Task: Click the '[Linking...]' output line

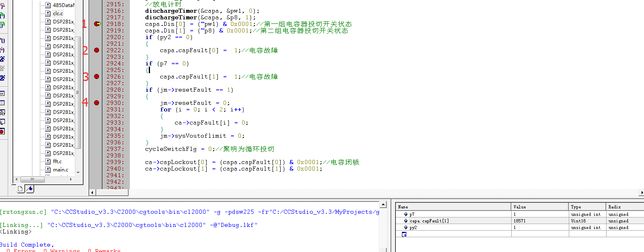Action: click(129, 225)
